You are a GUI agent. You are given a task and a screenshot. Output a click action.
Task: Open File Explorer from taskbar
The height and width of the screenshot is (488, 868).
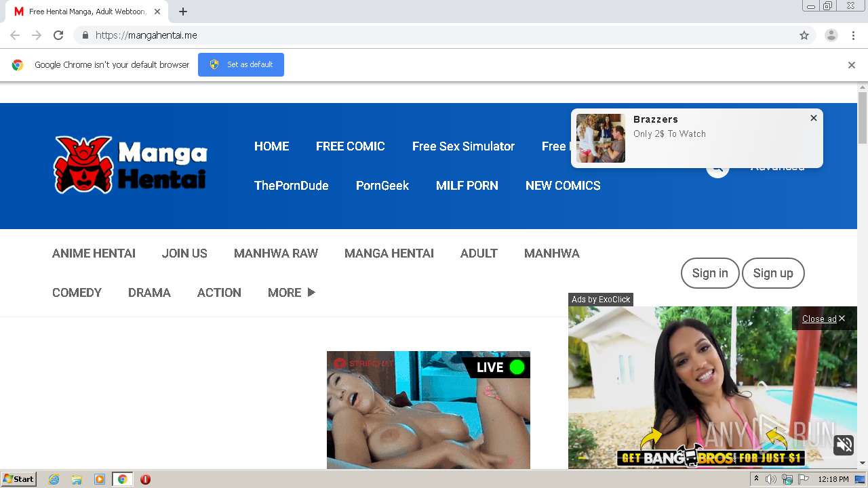[x=77, y=479]
